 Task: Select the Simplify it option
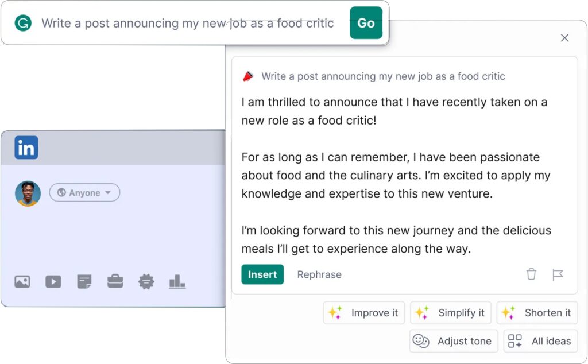[451, 313]
